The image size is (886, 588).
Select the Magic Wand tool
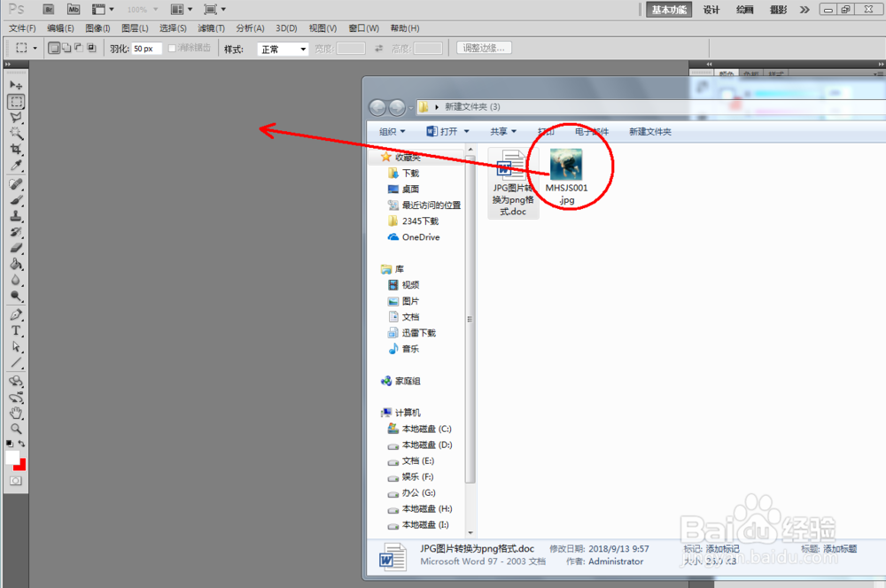coord(16,134)
